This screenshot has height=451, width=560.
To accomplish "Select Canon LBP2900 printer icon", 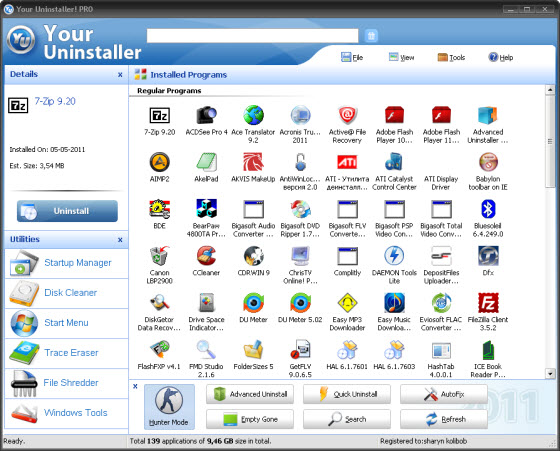I will (x=159, y=256).
